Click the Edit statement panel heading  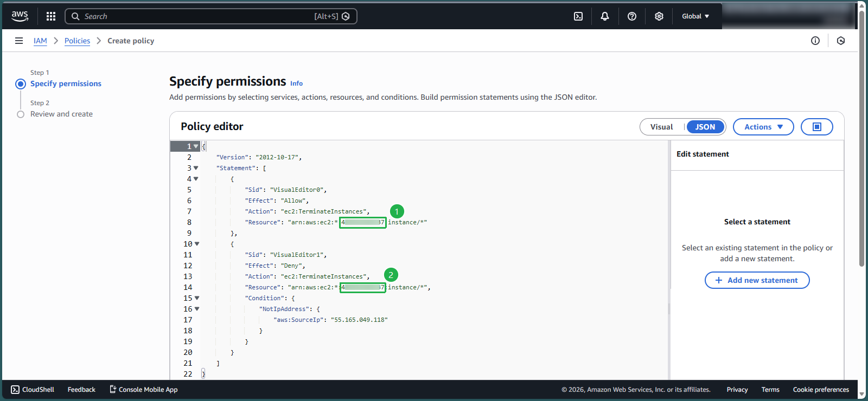(703, 154)
